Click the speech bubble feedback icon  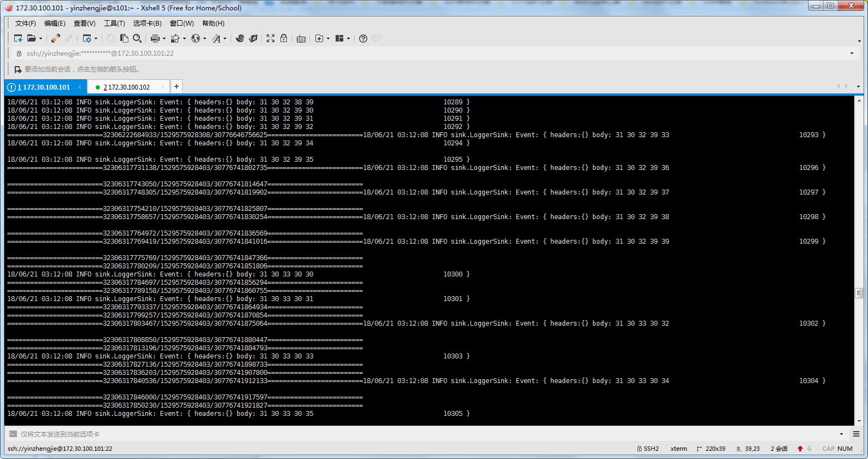[x=377, y=38]
